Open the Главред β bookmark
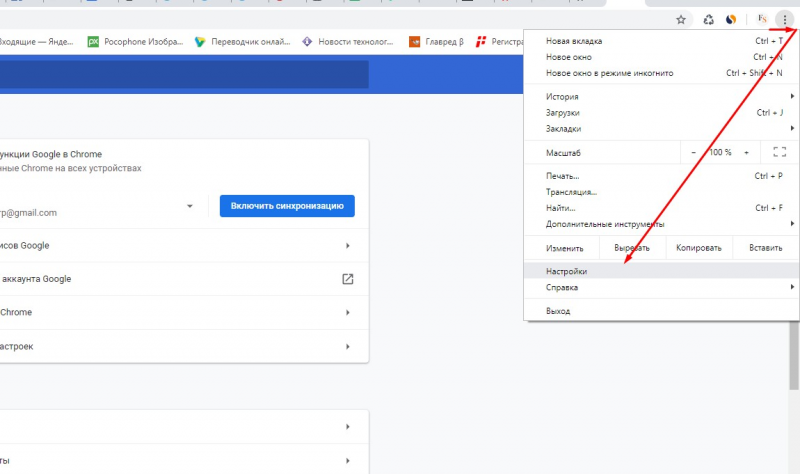Screen dimensions: 800x474 point(436,42)
